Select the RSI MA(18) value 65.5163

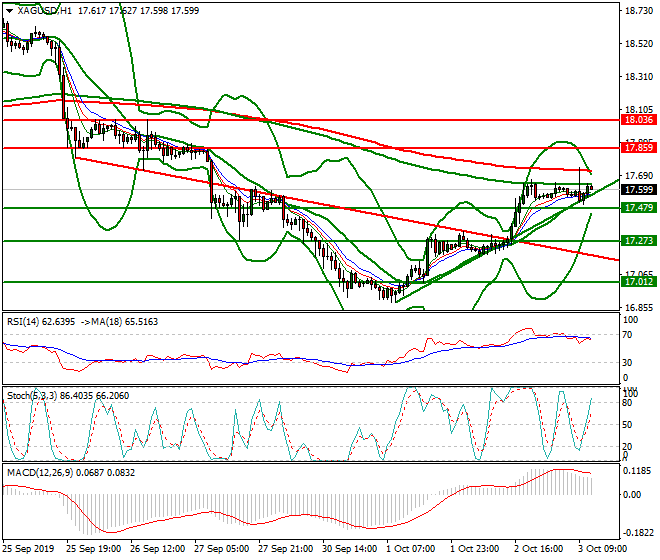(141, 322)
